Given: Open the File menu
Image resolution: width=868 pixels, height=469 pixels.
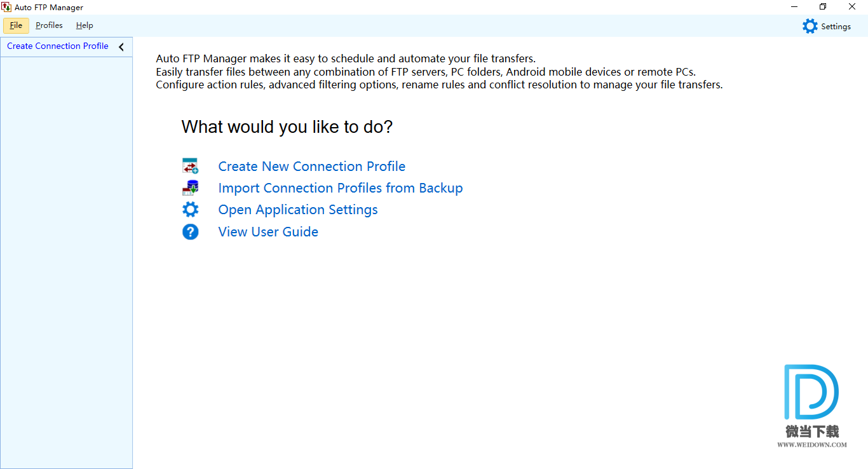Looking at the screenshot, I should pyautogui.click(x=16, y=25).
